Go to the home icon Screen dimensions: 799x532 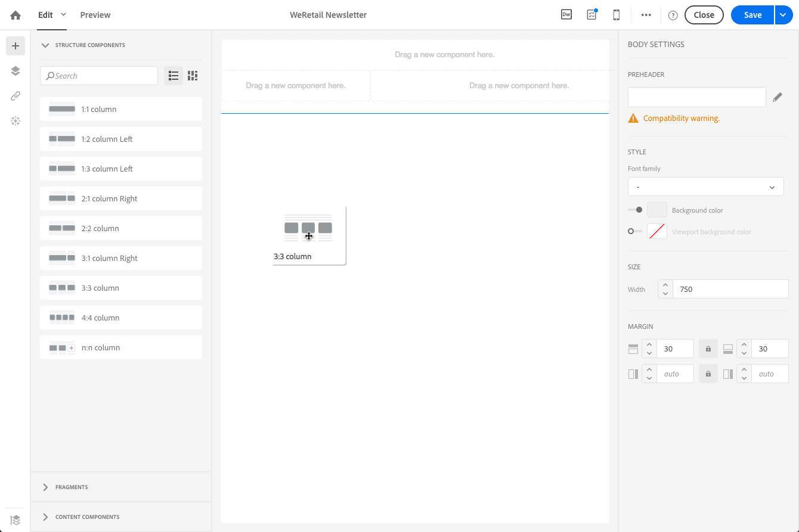pos(16,15)
